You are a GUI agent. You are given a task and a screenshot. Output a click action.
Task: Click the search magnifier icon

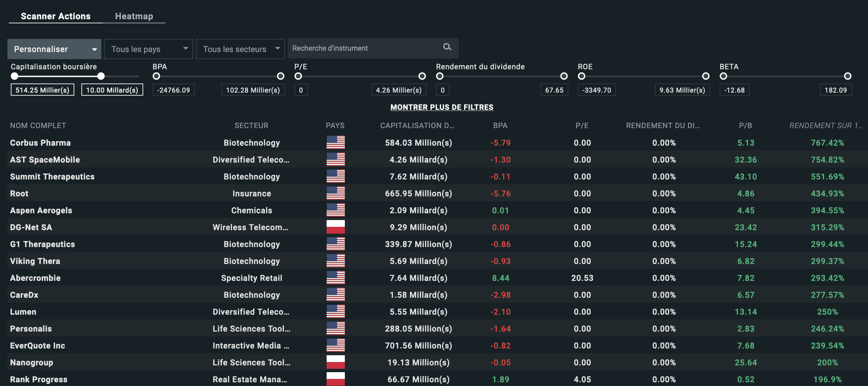(447, 47)
